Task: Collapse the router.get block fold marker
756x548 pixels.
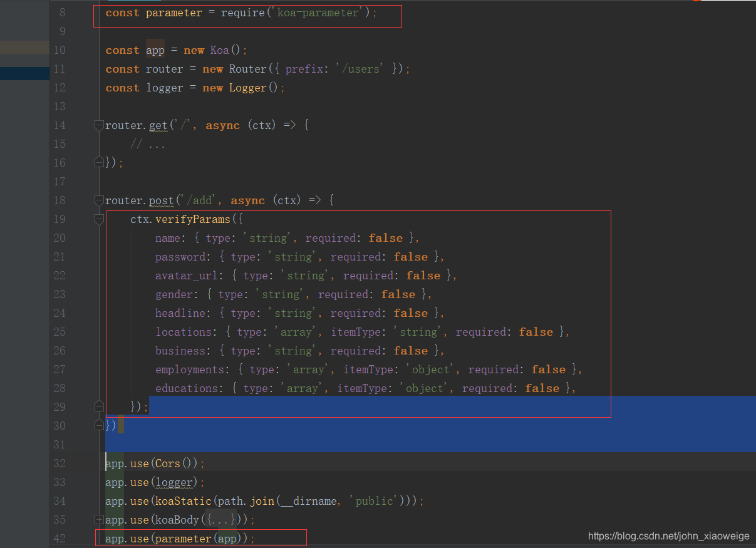Action: 99,126
